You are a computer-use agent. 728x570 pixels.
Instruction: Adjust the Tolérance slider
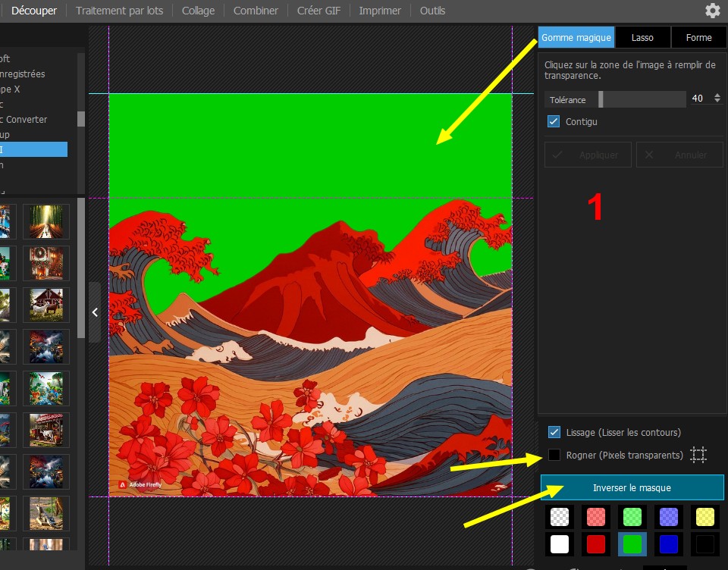pyautogui.click(x=601, y=99)
